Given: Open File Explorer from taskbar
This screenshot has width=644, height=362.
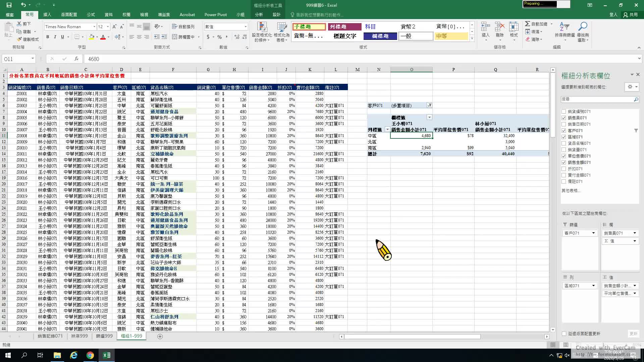Looking at the screenshot, I should point(57,355).
